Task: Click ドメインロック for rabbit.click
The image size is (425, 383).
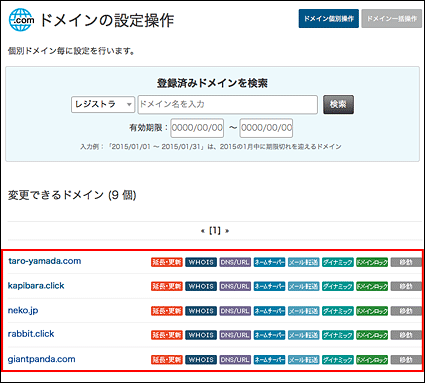Action: 372,335
